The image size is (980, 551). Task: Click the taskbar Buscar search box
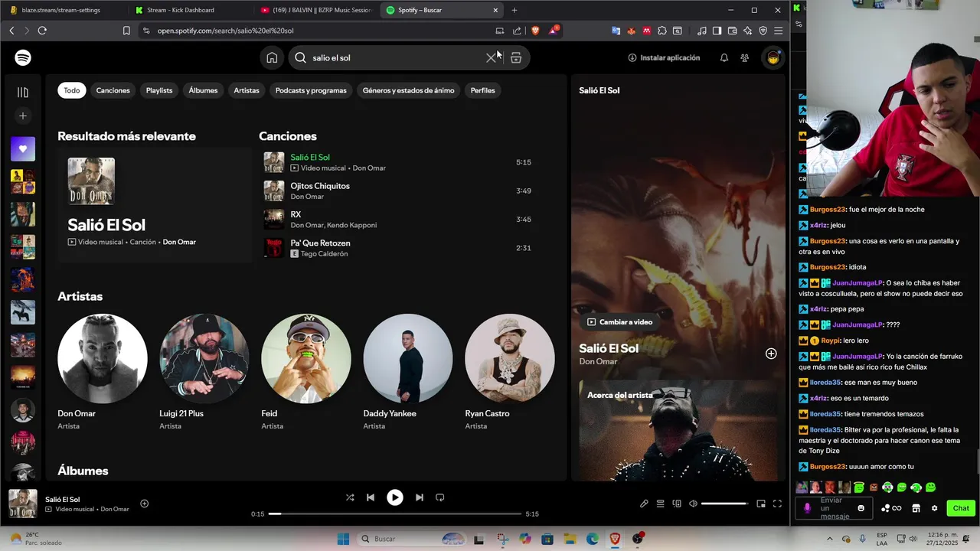click(x=412, y=539)
